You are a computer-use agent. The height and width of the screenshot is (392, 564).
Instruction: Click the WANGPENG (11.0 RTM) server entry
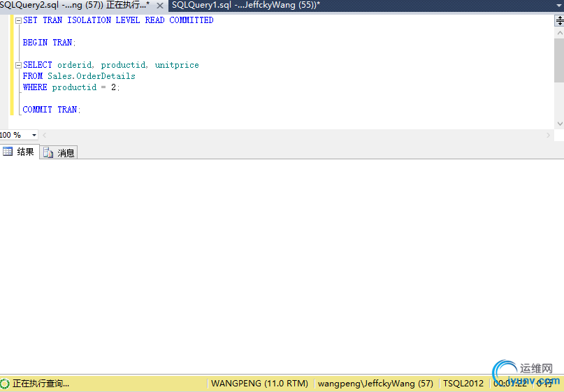tap(259, 384)
